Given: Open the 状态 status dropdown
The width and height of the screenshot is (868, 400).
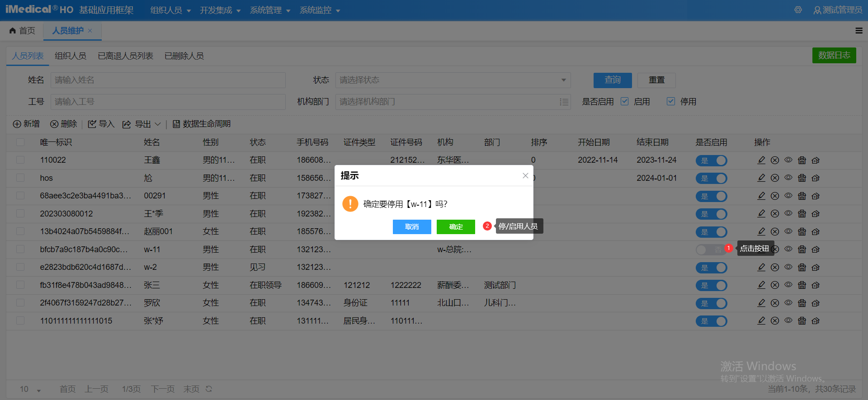Looking at the screenshot, I should 453,80.
